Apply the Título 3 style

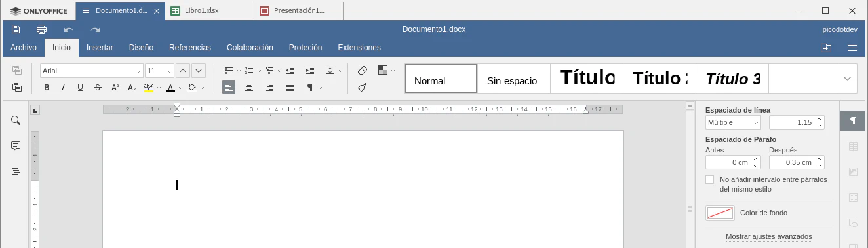[732, 79]
